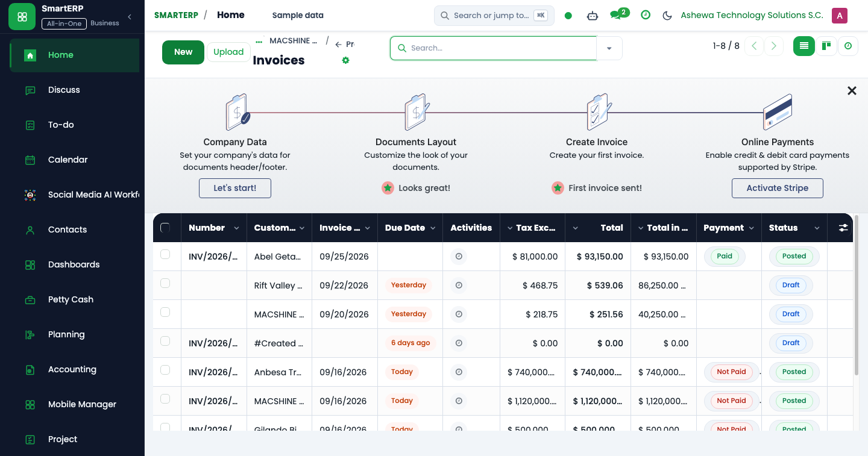The image size is (868, 456).
Task: Switch to the kanban view
Action: pyautogui.click(x=826, y=46)
